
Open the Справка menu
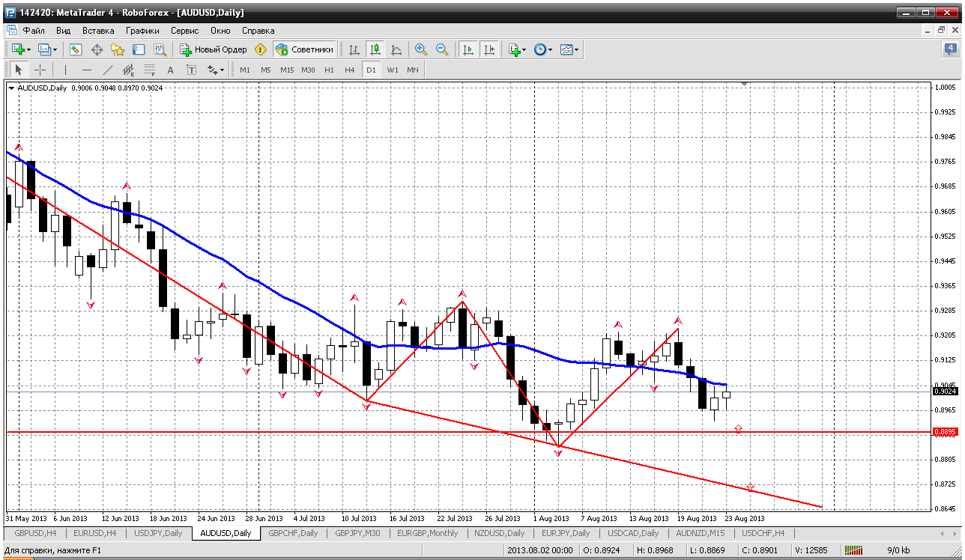pyautogui.click(x=258, y=31)
